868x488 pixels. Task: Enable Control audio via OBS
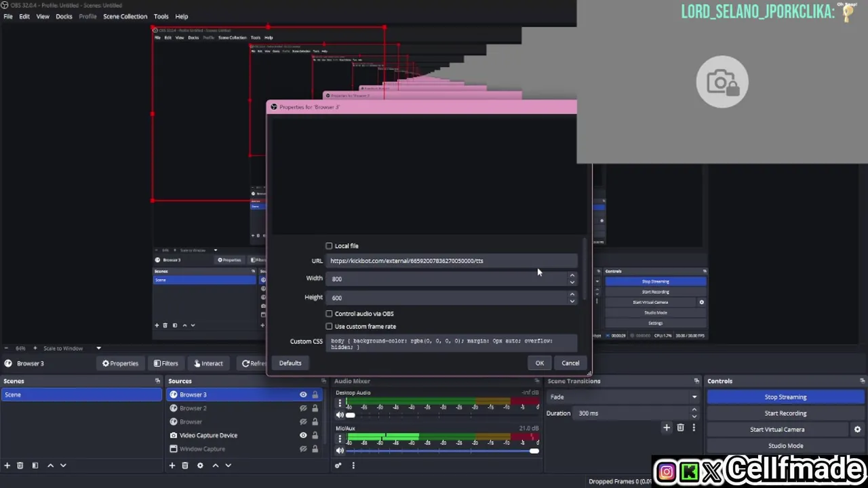click(x=330, y=314)
